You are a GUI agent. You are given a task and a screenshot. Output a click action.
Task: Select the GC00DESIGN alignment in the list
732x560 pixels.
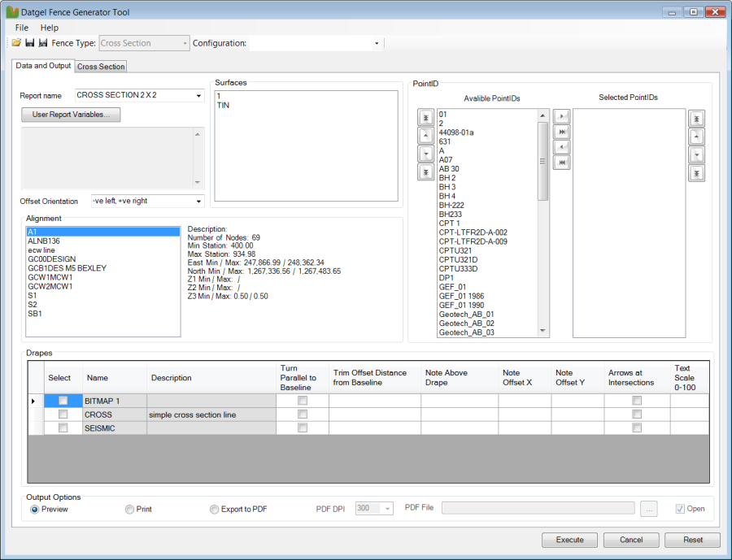50,259
